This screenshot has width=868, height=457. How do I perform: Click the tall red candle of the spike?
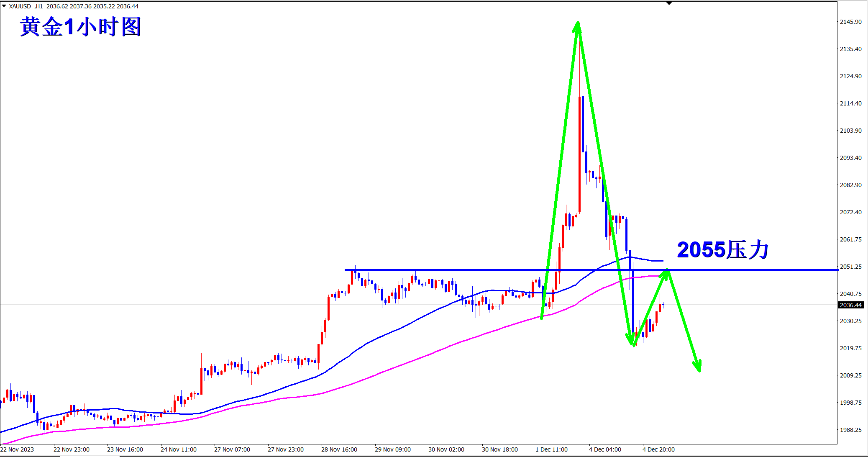pyautogui.click(x=579, y=155)
